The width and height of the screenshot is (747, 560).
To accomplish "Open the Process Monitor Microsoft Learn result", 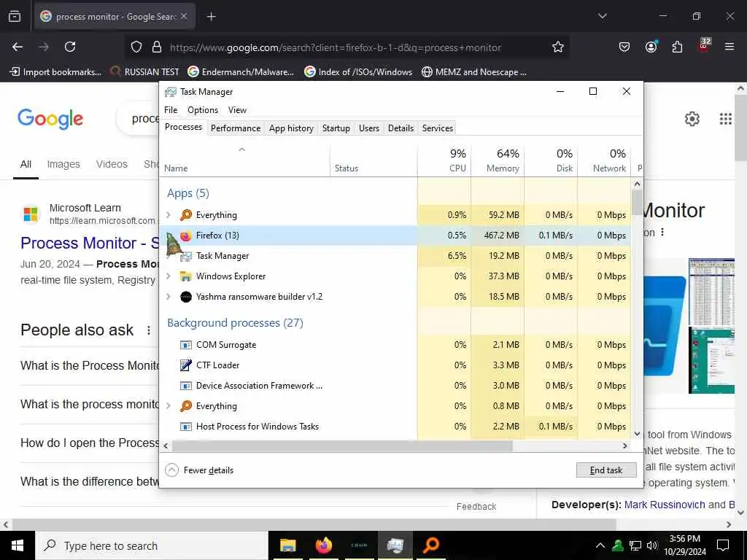I will pos(90,244).
